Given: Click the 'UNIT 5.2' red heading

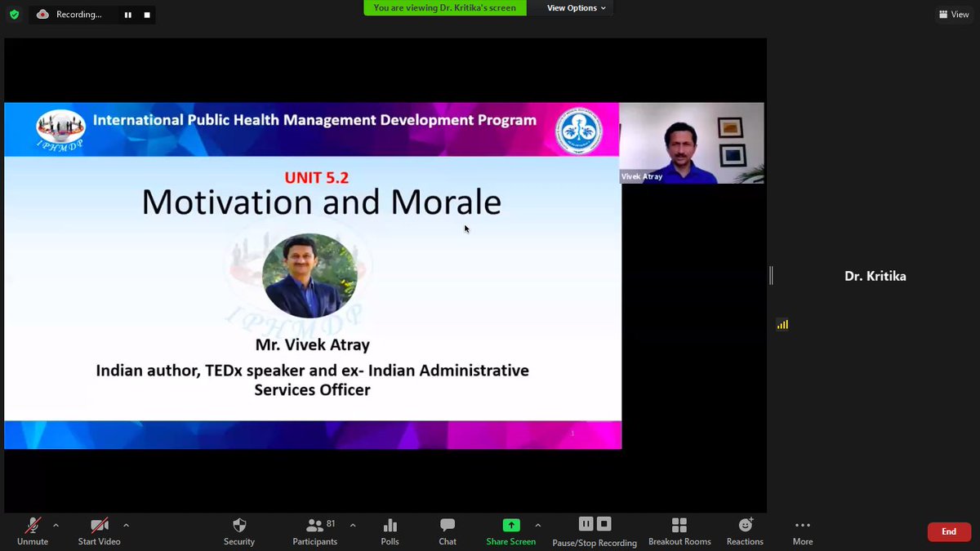Looking at the screenshot, I should pos(317,177).
